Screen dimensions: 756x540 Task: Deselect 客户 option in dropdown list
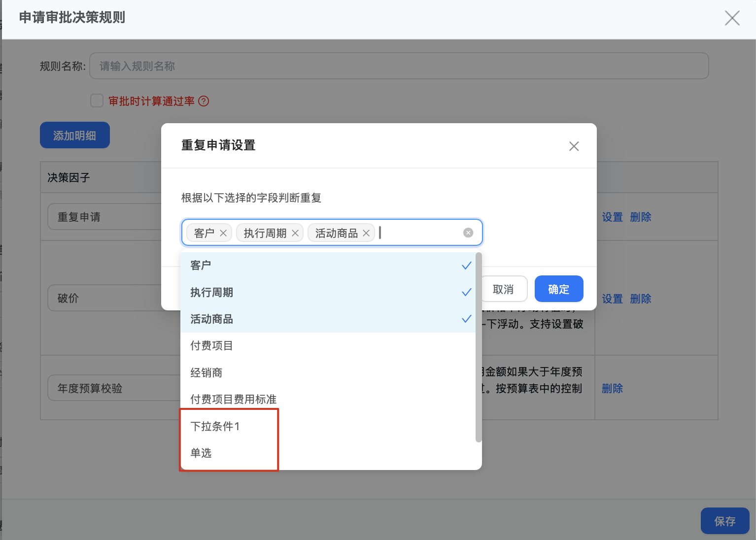(x=328, y=266)
